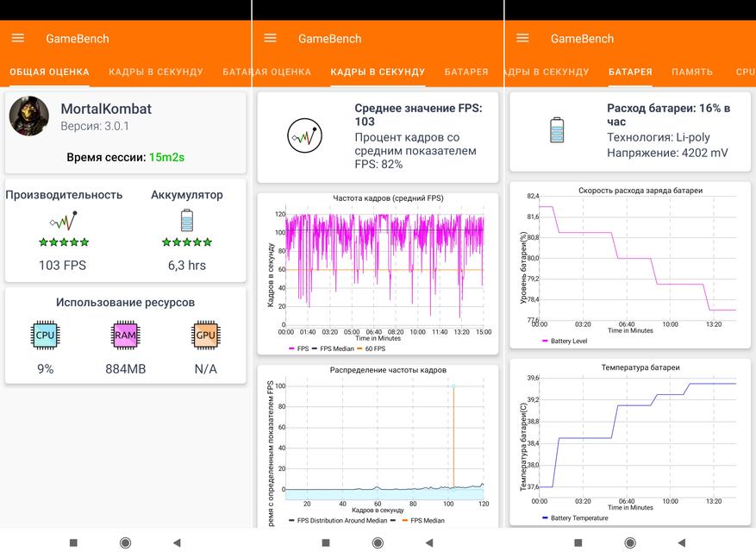Tap the Распределение частоты кадров chart title
The height and width of the screenshot is (558, 756).
pos(388,370)
